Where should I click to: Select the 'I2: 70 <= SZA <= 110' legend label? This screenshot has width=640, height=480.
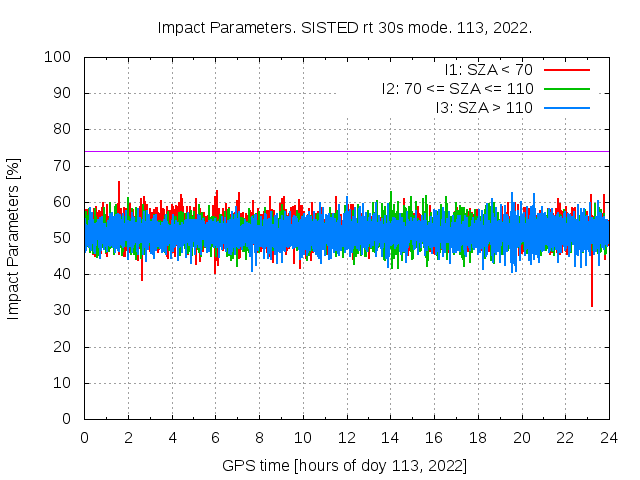pyautogui.click(x=457, y=89)
